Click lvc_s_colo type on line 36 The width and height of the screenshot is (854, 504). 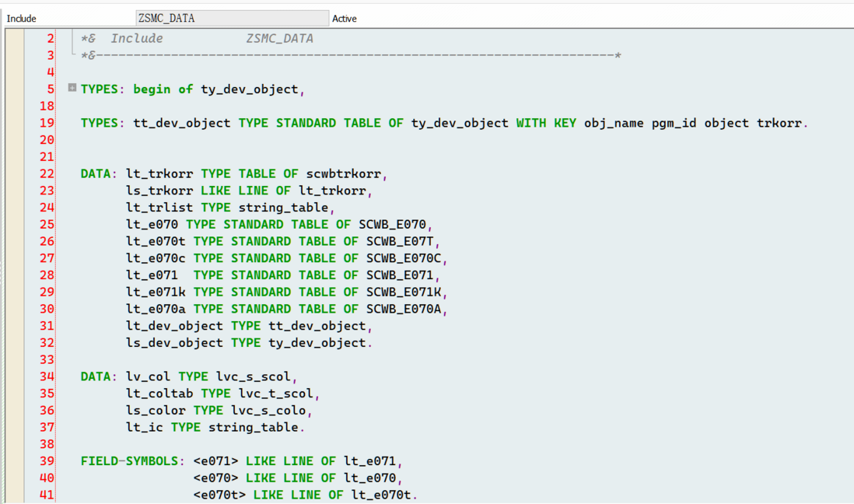pos(268,411)
